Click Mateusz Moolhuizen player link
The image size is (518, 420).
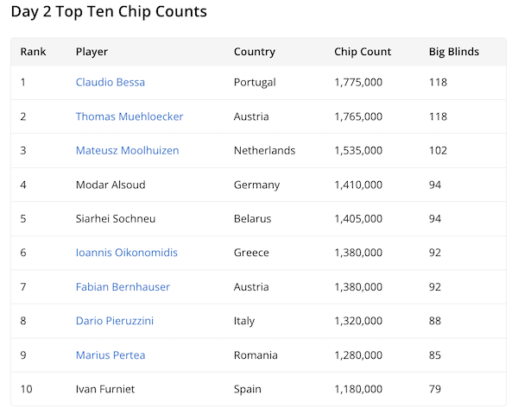(127, 150)
